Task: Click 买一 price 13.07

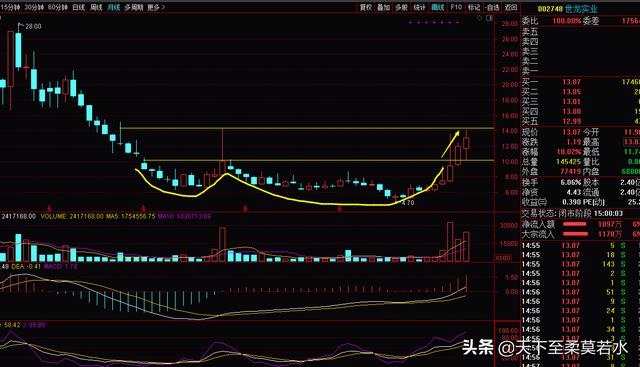Action: [x=571, y=82]
